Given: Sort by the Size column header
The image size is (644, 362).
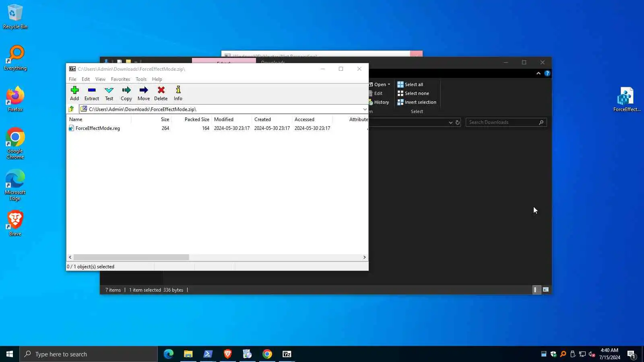Looking at the screenshot, I should click(x=151, y=119).
